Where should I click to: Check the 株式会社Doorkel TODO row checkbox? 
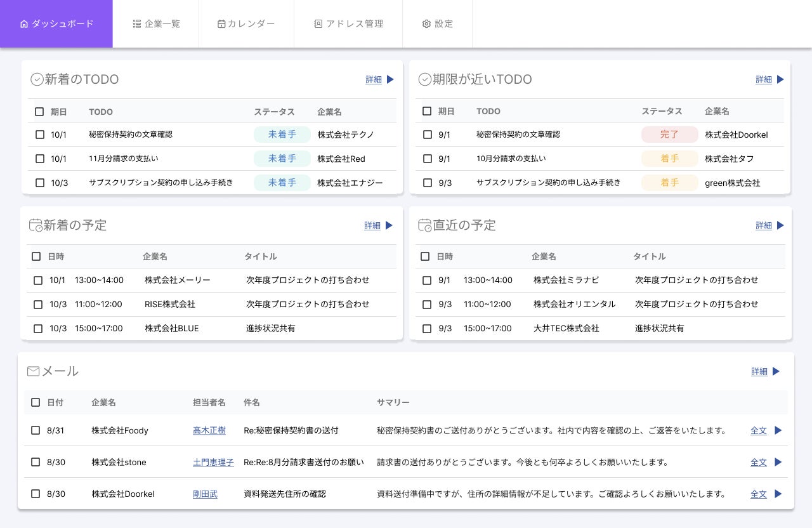[428, 135]
